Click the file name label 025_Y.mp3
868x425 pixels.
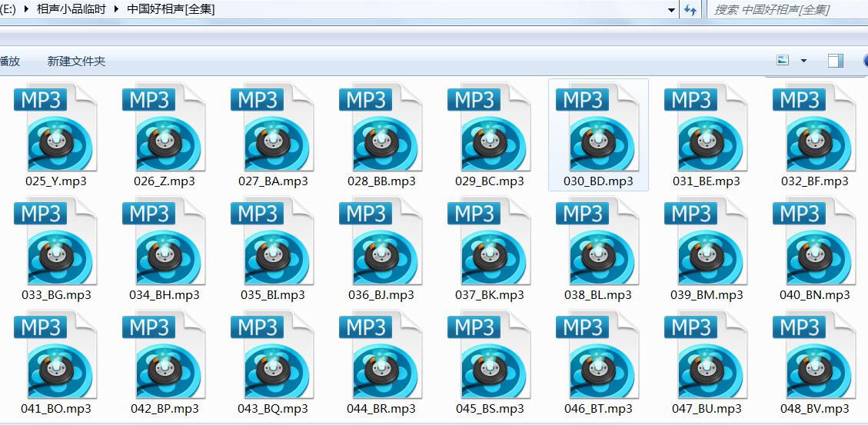click(56, 181)
